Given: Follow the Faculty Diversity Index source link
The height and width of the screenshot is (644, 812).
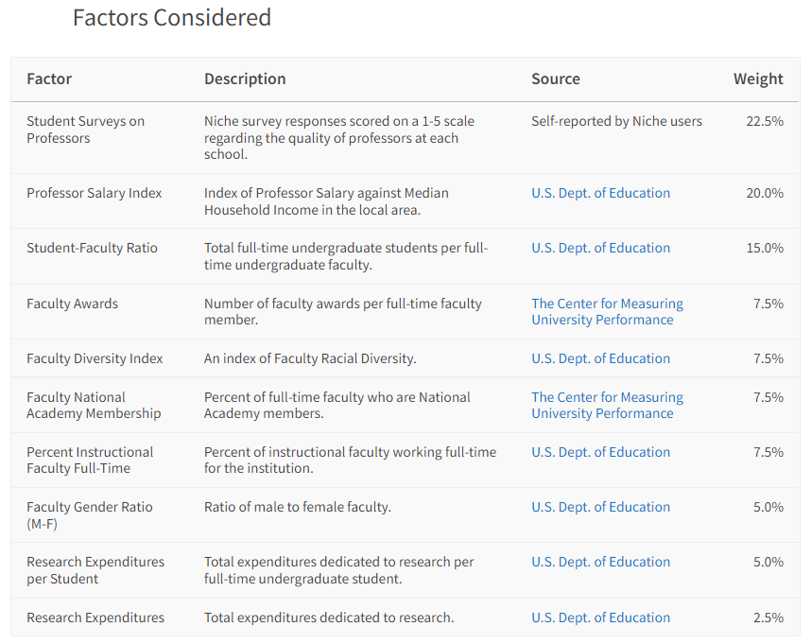Looking at the screenshot, I should point(600,358).
